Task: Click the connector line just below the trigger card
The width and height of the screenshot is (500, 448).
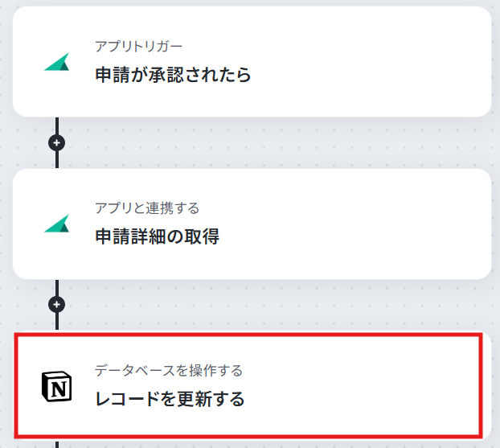Action: [57, 125]
